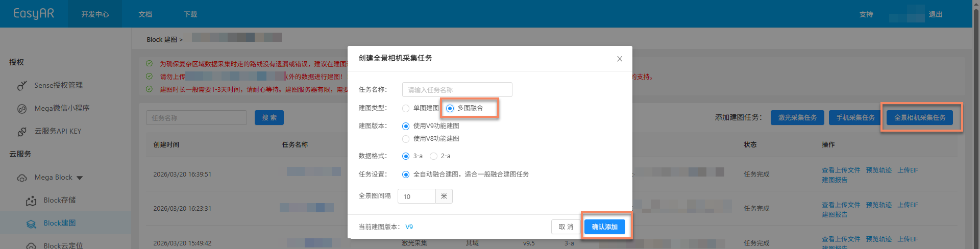Click the Block建图 sidebar icon
This screenshot has height=249, width=980.
coord(31,223)
